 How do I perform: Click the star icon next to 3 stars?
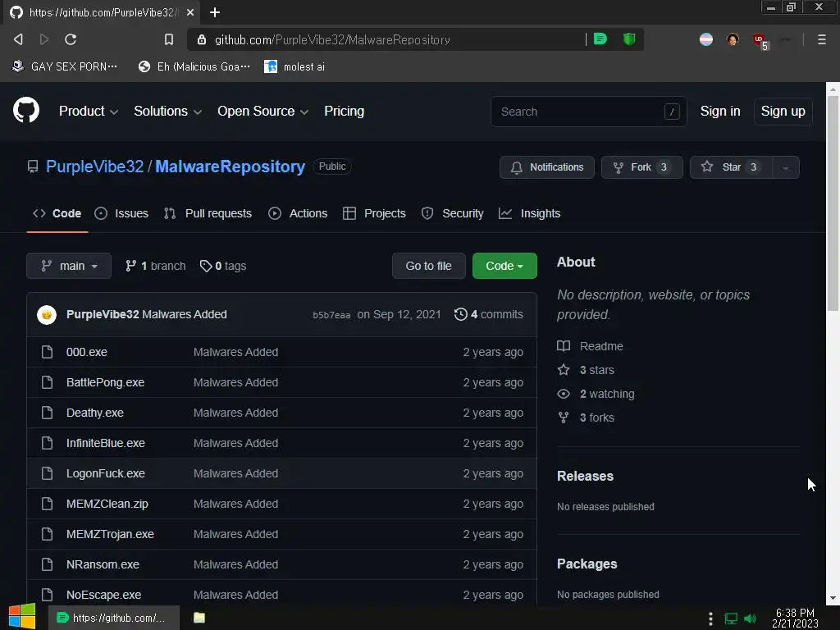tap(564, 370)
